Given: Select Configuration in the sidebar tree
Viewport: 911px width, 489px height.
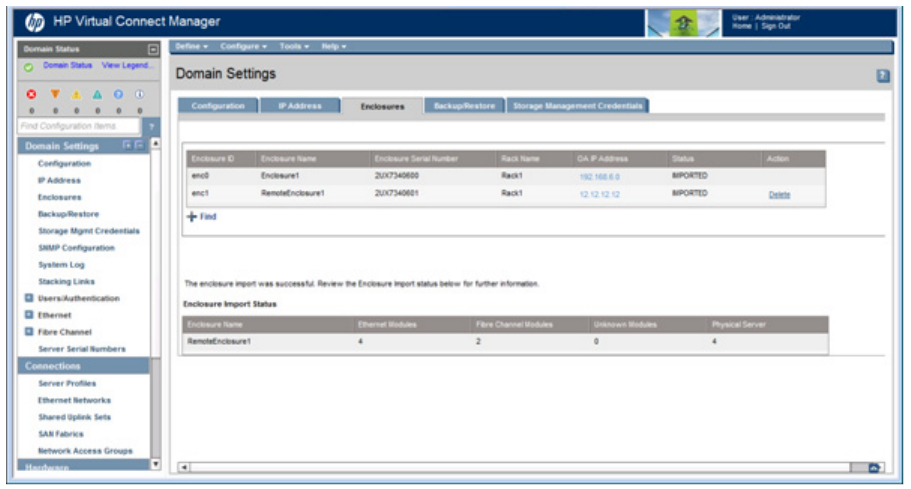Looking at the screenshot, I should [x=64, y=163].
